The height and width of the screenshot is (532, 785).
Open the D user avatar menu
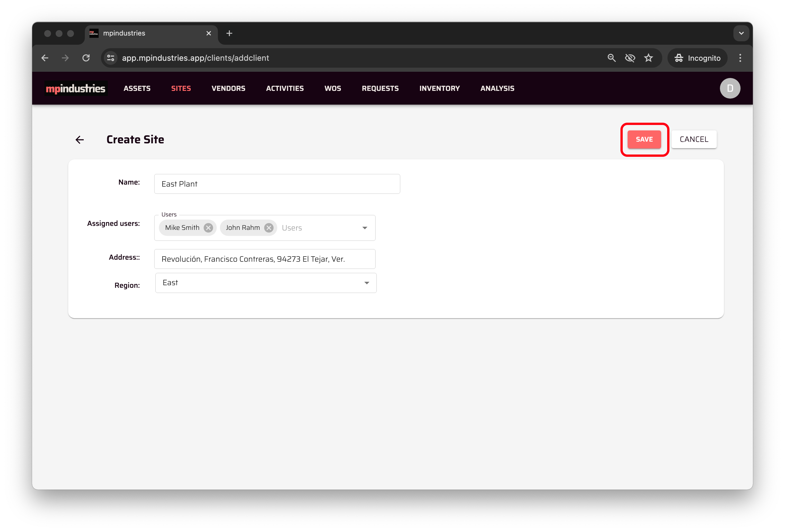730,88
